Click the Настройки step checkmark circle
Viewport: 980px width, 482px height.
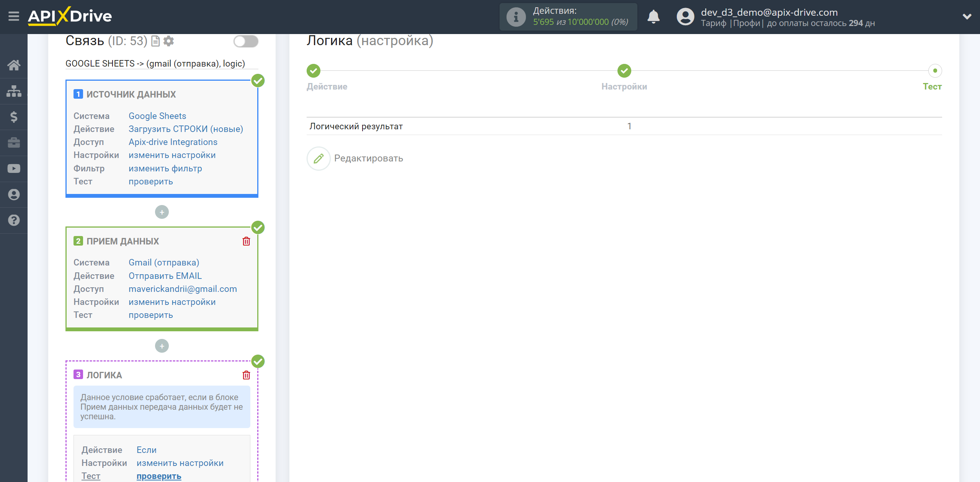624,71
